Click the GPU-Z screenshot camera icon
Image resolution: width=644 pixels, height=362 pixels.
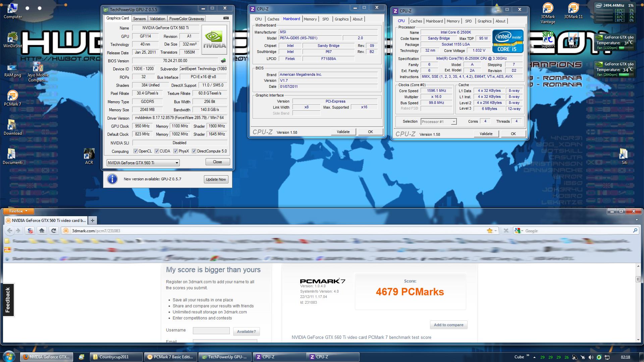coord(226,18)
